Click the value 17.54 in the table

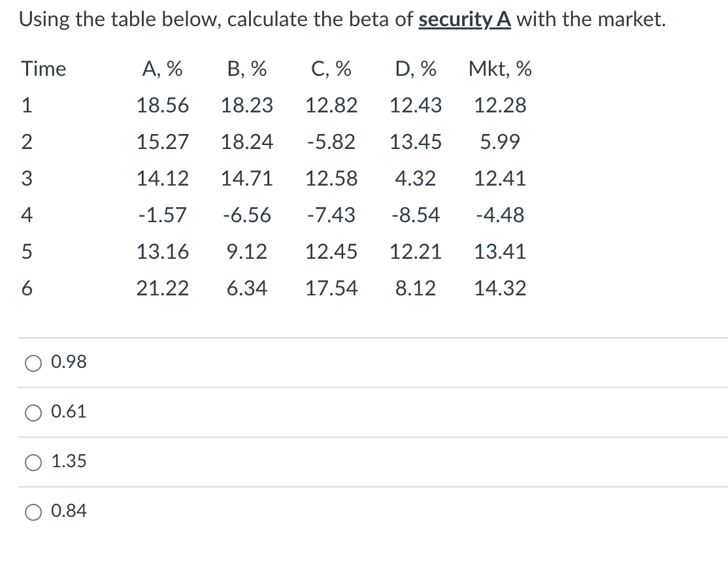[x=331, y=288]
